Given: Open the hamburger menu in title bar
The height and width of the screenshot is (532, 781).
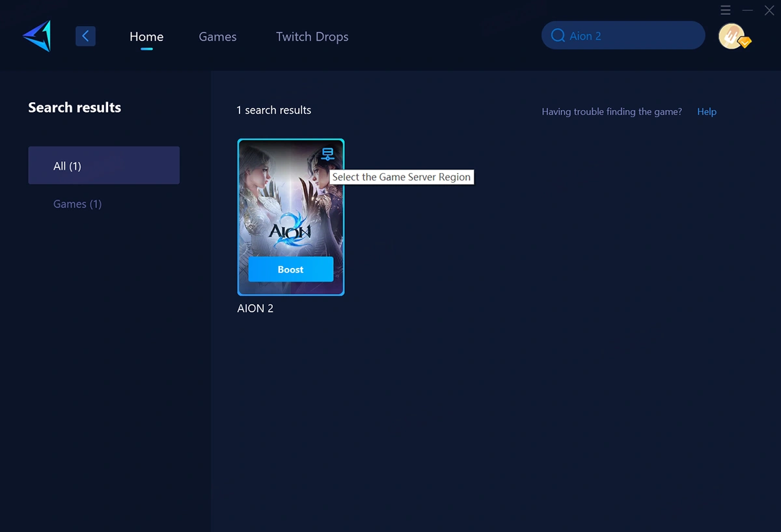Looking at the screenshot, I should 726,10.
